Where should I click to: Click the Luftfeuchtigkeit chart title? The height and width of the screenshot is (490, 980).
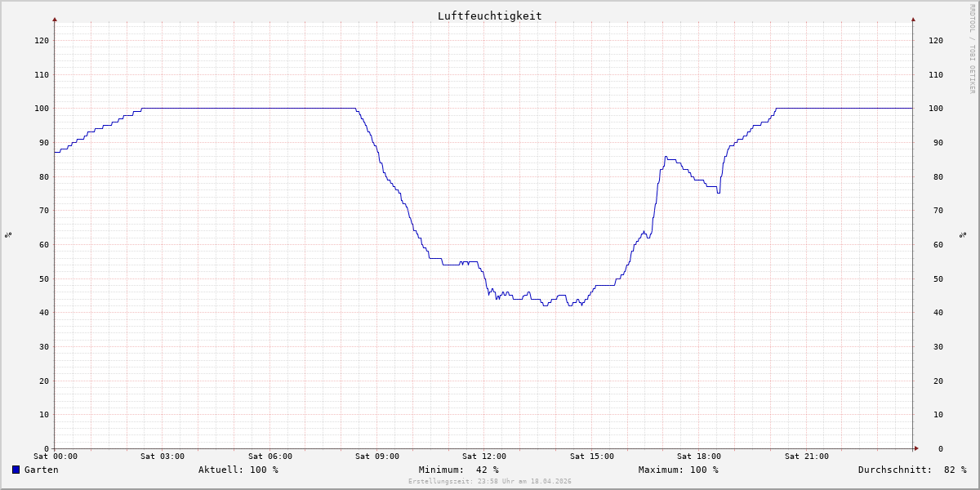pyautogui.click(x=489, y=16)
